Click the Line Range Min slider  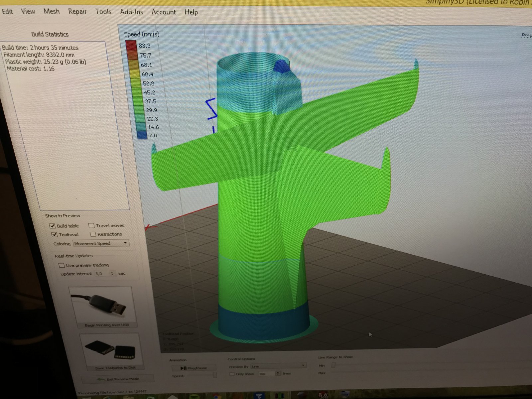[333, 365]
